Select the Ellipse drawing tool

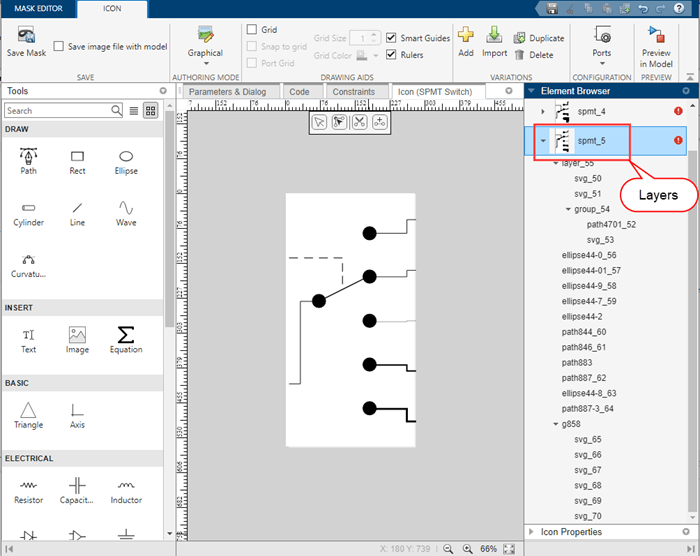click(x=126, y=162)
